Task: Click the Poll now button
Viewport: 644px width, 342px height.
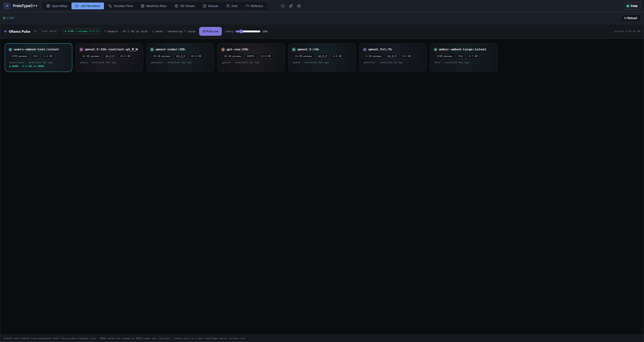Action: [x=210, y=31]
